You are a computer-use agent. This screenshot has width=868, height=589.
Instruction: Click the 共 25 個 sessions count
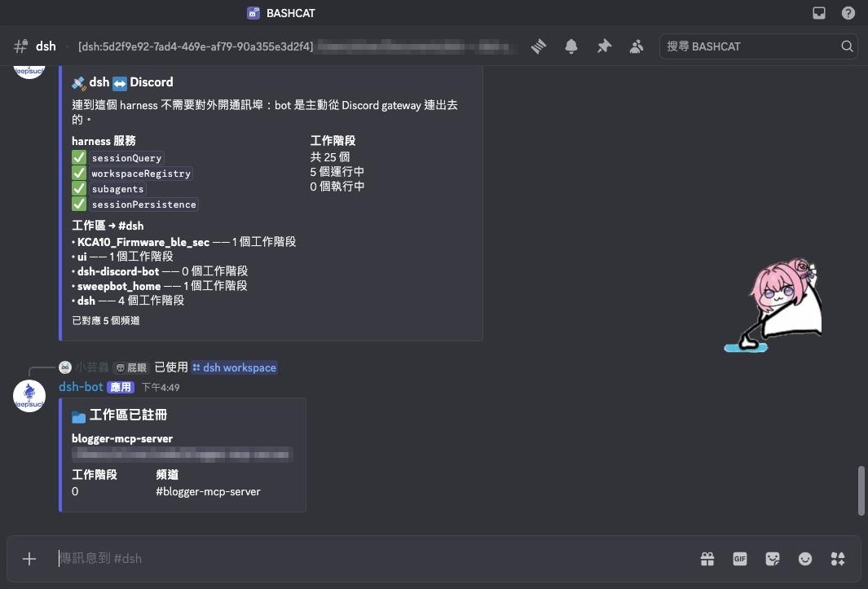(330, 157)
